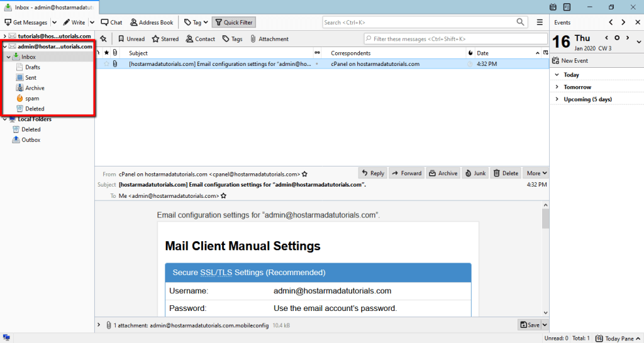Open the tasks tab icon
644x343 pixels.
567,7
